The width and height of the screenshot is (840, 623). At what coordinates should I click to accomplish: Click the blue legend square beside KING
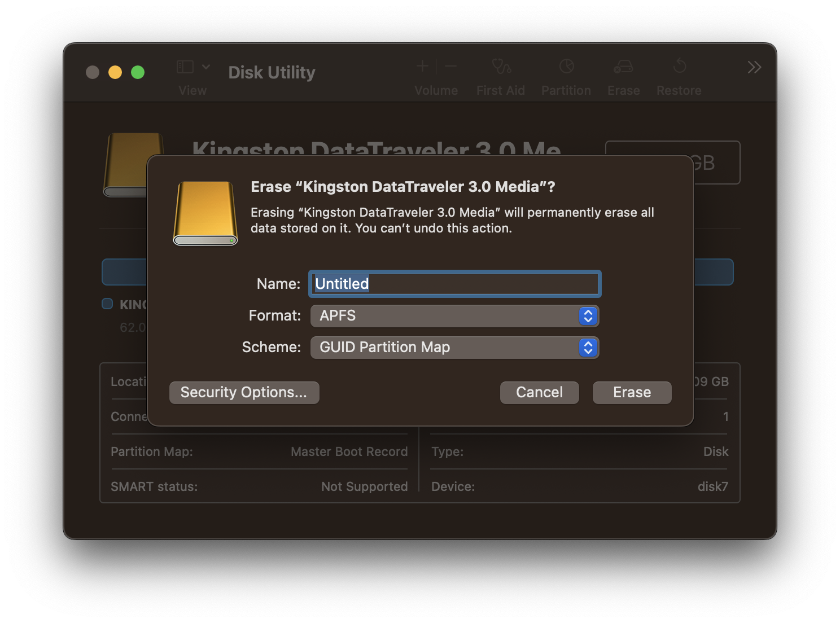click(107, 304)
